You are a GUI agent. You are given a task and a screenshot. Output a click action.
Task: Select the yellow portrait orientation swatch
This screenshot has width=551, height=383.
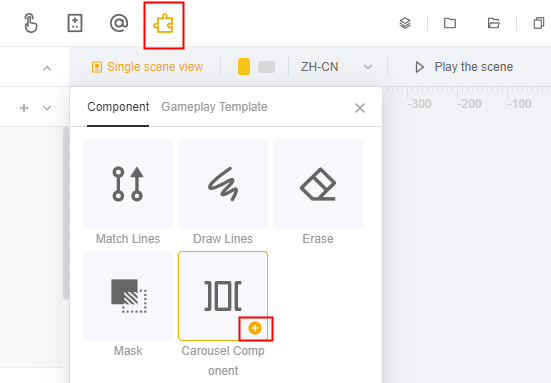click(244, 67)
